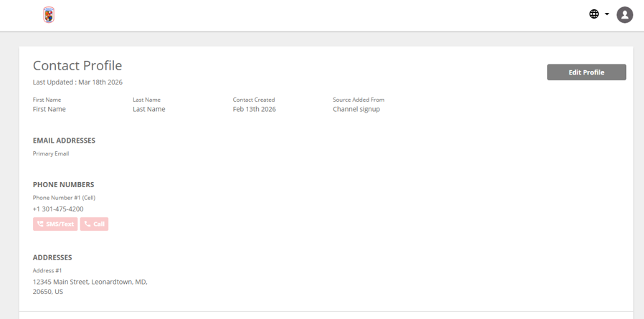Open the user account avatar menu
The width and height of the screenshot is (644, 319).
625,15
